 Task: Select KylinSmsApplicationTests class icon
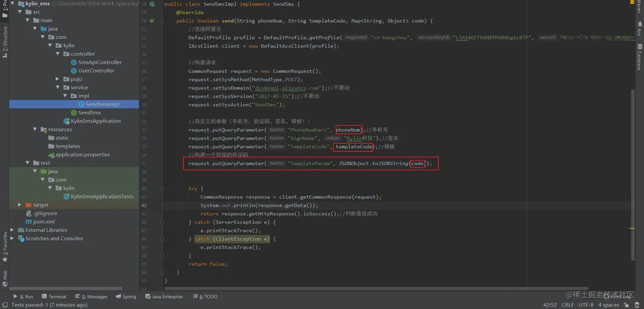pos(66,196)
